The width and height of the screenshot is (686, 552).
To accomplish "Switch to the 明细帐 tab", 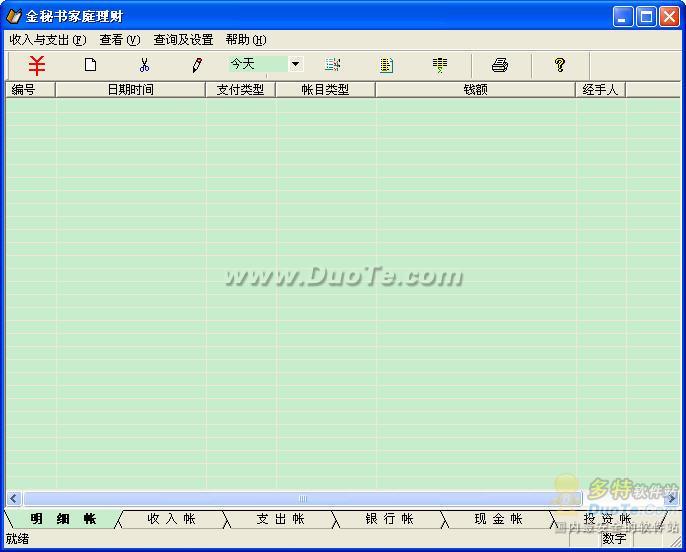I will click(x=63, y=519).
